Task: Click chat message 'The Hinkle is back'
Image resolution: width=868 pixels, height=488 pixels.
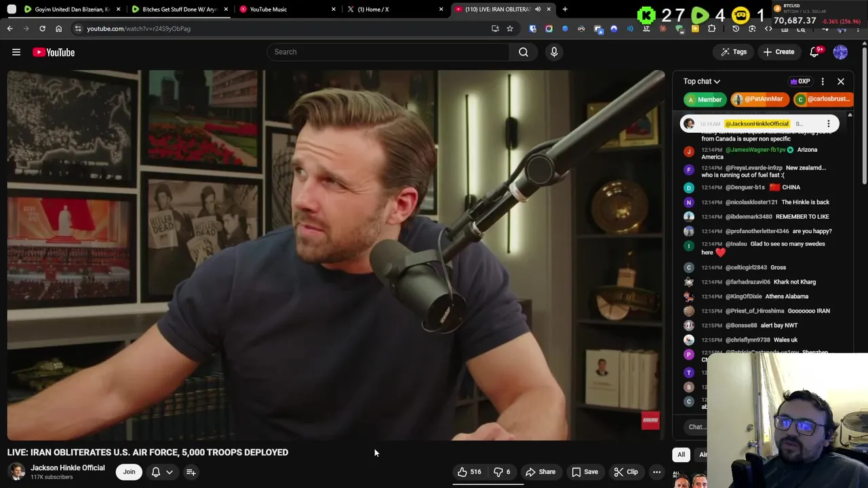Action: tap(806, 202)
